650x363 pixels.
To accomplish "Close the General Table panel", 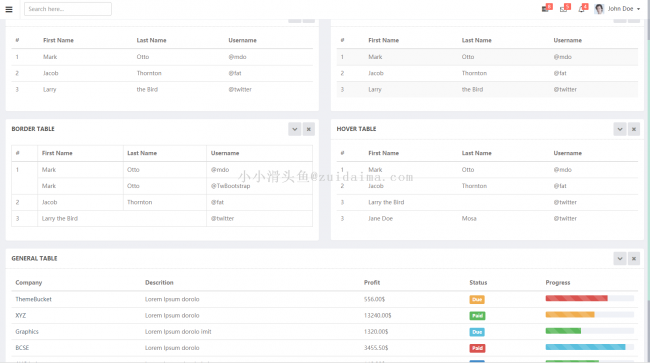I will tap(634, 259).
